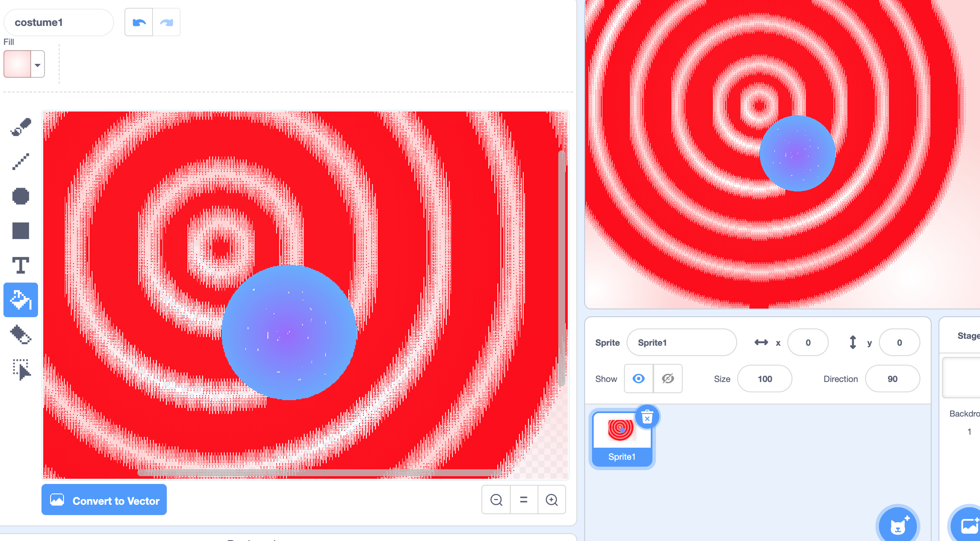Undo the last edit
980x541 pixels.
click(x=138, y=22)
